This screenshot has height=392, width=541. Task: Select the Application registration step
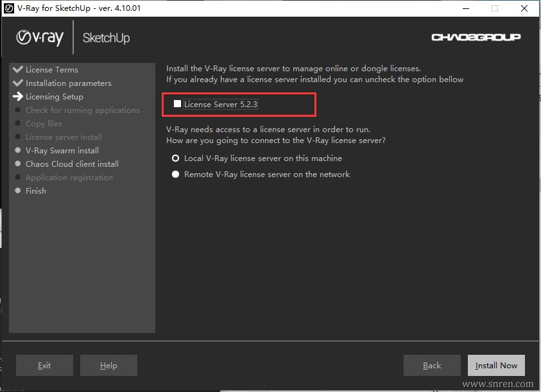[69, 177]
